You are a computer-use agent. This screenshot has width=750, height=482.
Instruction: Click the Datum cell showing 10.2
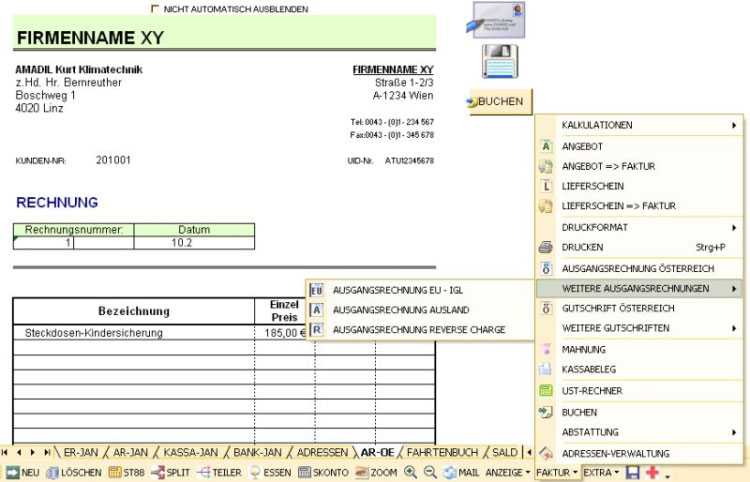[x=194, y=243]
